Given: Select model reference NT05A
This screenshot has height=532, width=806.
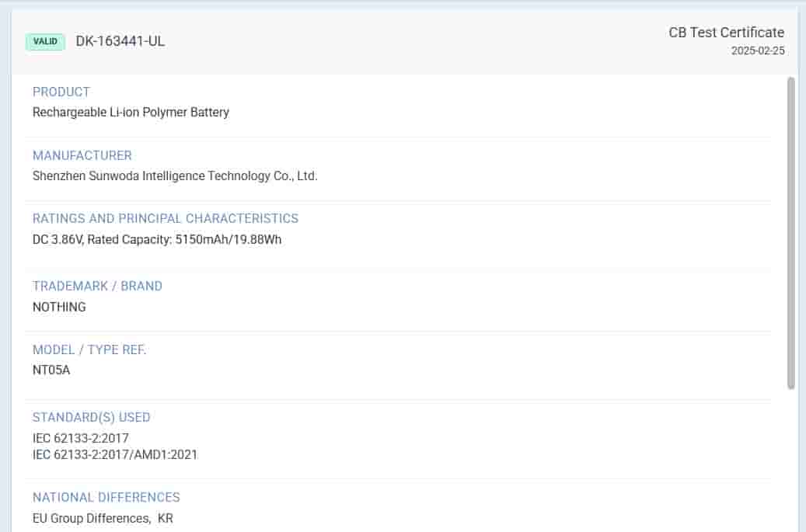Looking at the screenshot, I should coord(51,370).
